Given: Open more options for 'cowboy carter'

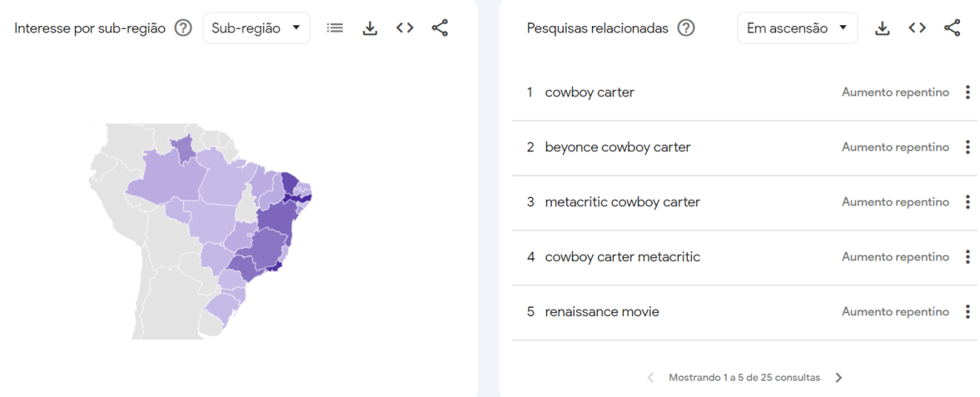Looking at the screenshot, I should click(x=968, y=92).
